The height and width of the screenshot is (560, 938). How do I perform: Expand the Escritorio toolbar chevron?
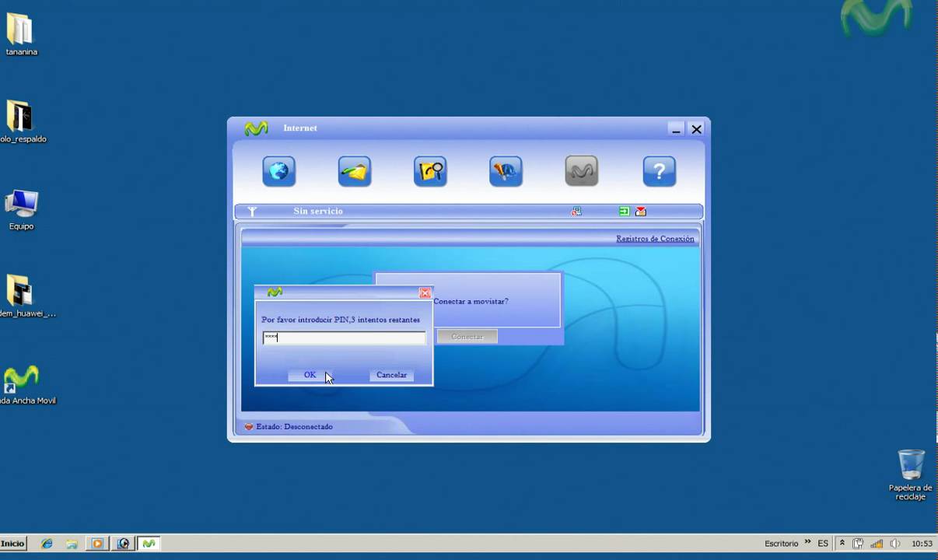click(807, 541)
